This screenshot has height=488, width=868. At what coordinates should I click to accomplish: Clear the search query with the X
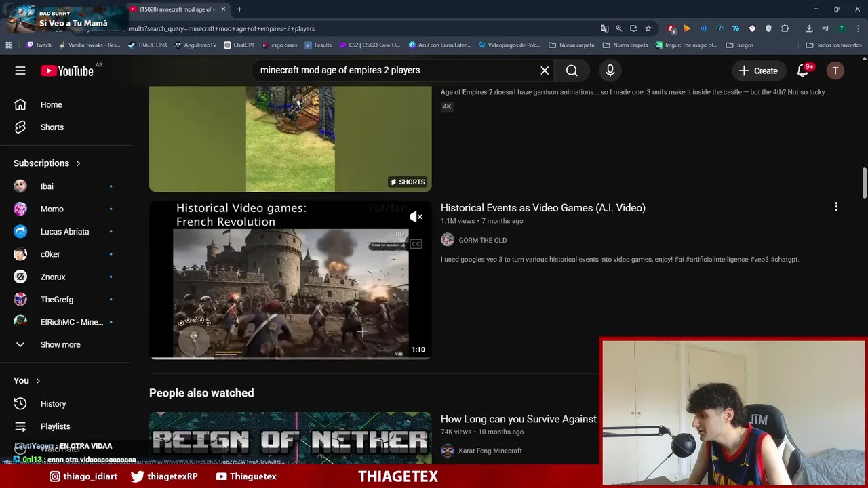[545, 70]
